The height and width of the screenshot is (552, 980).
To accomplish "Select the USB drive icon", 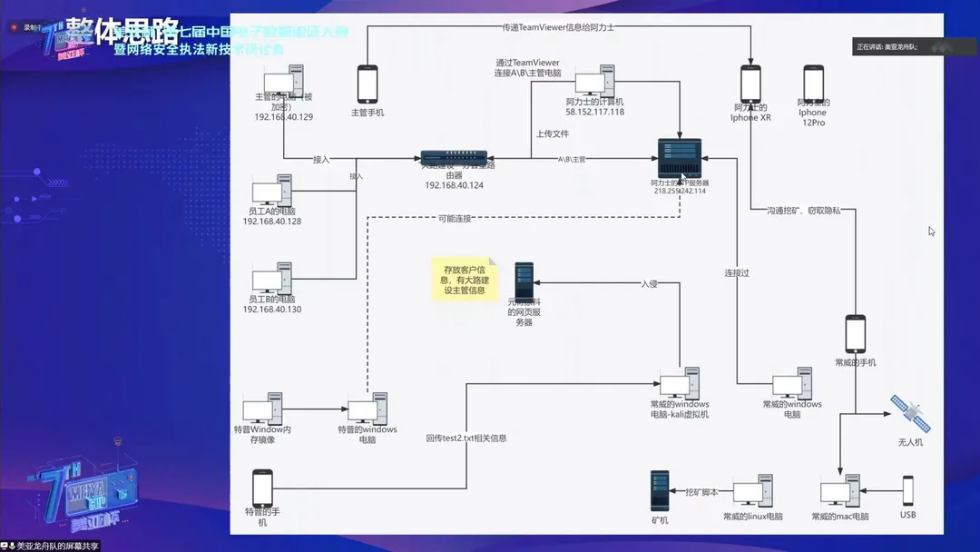I will coord(908,491).
